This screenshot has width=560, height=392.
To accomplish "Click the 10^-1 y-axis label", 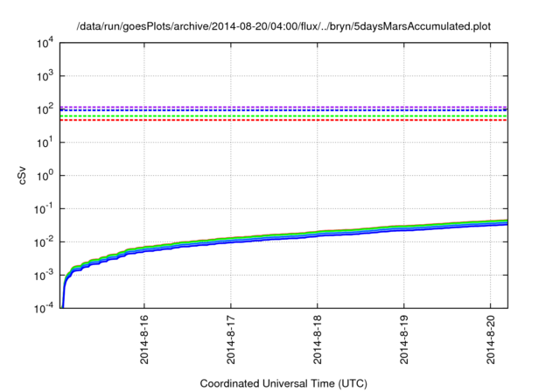I will [x=43, y=209].
